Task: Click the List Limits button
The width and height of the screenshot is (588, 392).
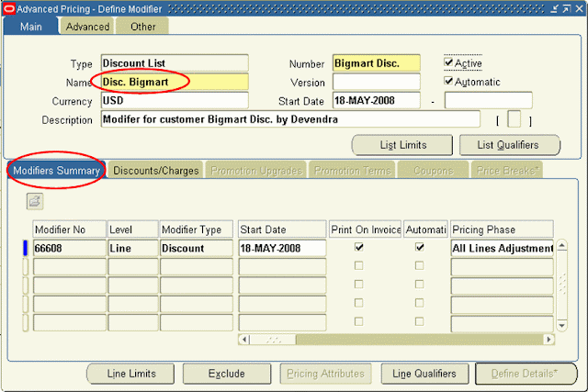Action: point(402,145)
